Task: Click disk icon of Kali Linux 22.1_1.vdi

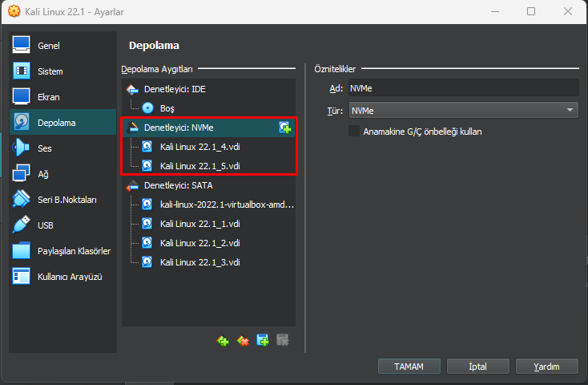Action: [x=147, y=224]
